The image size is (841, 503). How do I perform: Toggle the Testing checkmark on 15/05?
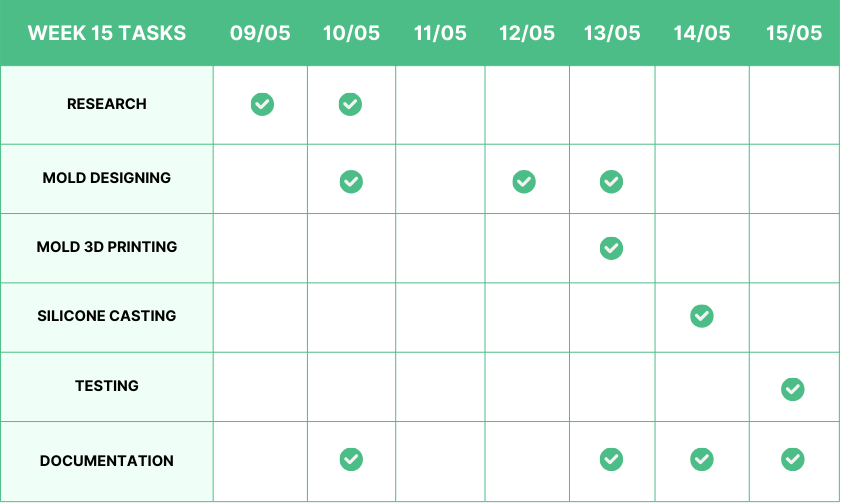pos(793,389)
